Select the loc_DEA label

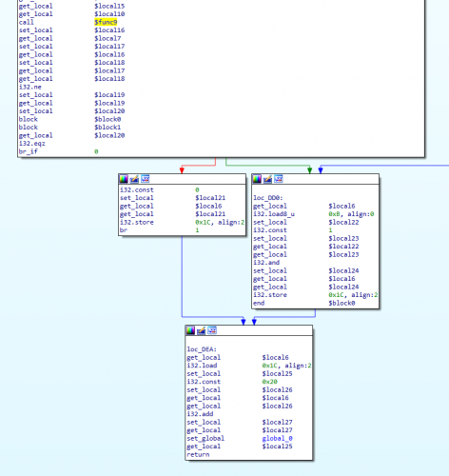click(x=202, y=349)
